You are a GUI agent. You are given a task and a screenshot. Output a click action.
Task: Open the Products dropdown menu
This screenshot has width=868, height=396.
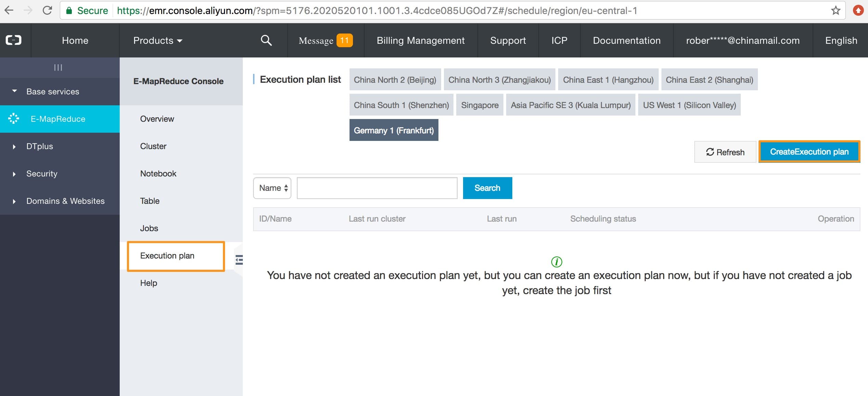[157, 40]
